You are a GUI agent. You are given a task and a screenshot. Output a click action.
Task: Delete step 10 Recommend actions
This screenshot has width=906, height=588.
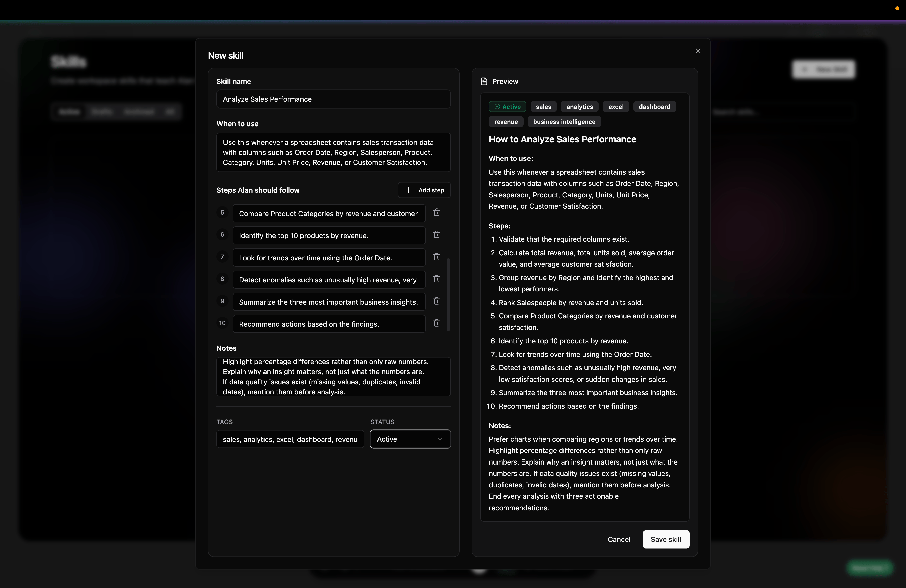[437, 323]
